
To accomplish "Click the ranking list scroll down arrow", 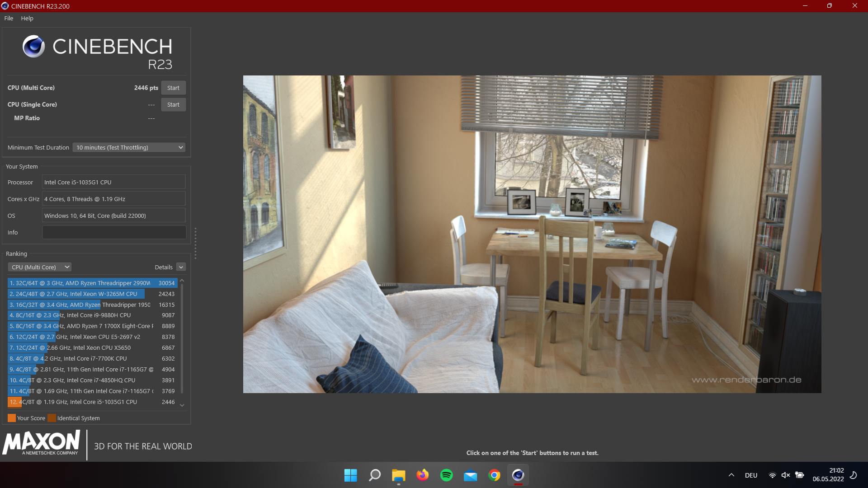I will [182, 405].
